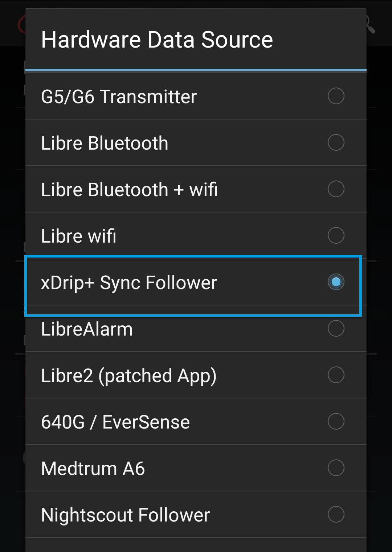392x552 pixels.
Task: Tap the G5/G6 Transmitter row label
Action: click(119, 96)
